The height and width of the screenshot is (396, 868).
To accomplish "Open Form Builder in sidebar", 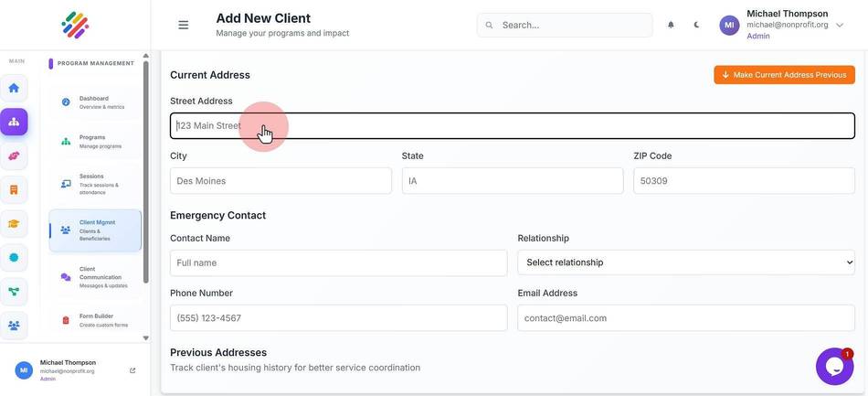I will [95, 320].
